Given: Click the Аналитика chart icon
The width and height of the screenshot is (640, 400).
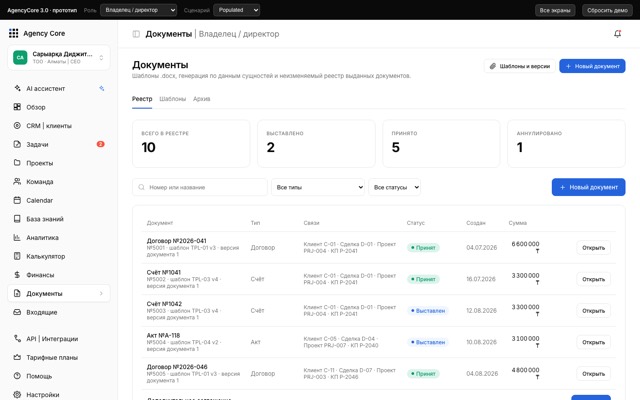Looking at the screenshot, I should pyautogui.click(x=17, y=237).
